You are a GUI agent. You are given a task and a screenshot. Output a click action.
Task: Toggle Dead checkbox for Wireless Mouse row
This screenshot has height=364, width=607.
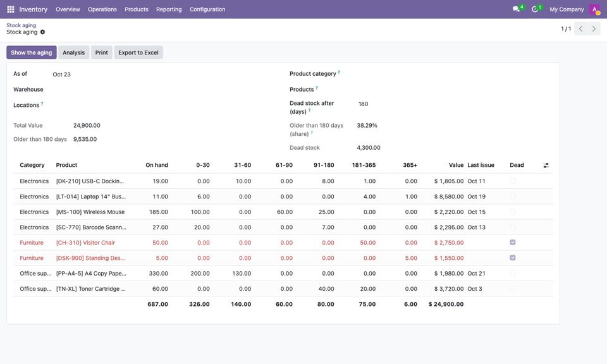tap(513, 212)
